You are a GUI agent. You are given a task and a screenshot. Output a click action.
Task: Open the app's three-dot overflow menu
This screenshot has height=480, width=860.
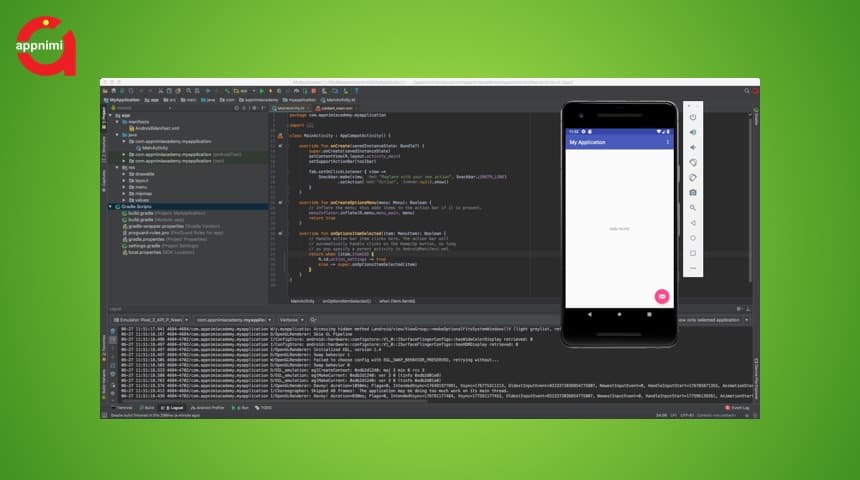coord(668,142)
